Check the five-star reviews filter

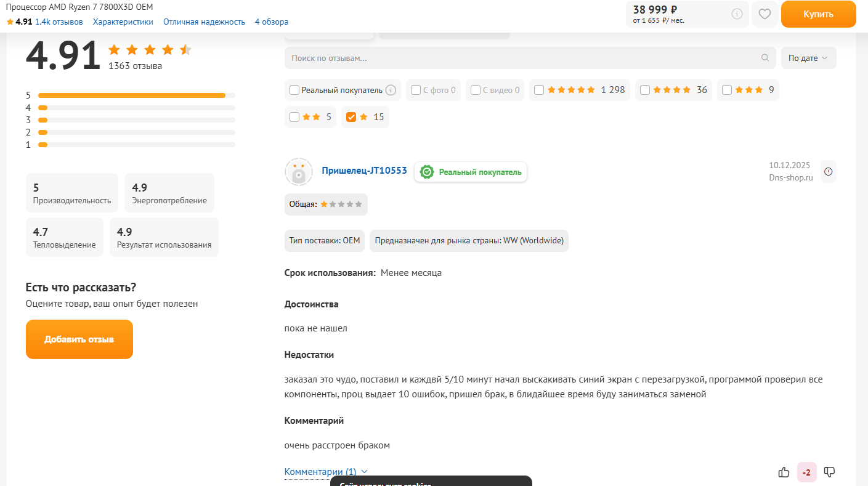point(539,90)
